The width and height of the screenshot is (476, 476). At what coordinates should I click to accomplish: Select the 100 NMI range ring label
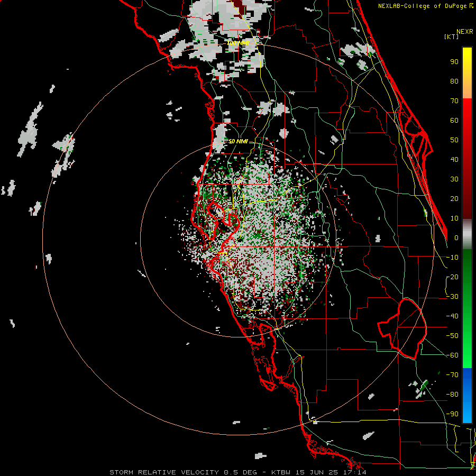pyautogui.click(x=239, y=43)
